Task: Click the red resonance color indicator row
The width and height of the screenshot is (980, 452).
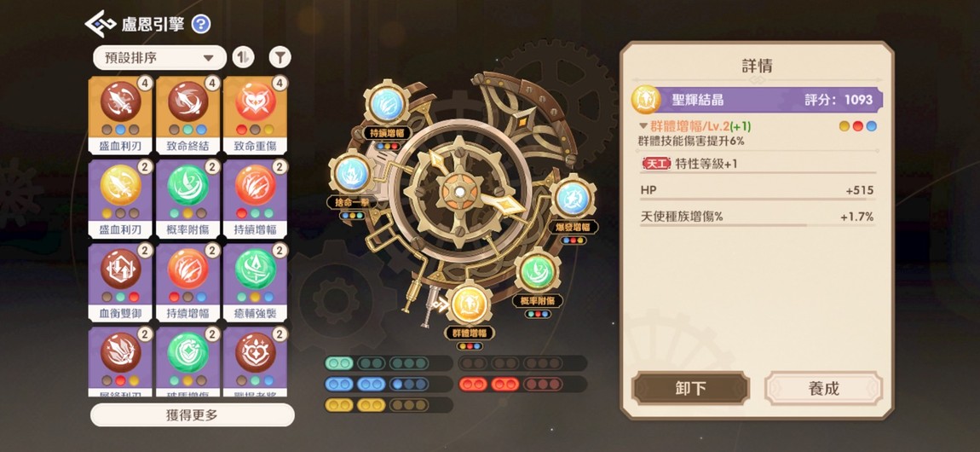Action: (522, 384)
